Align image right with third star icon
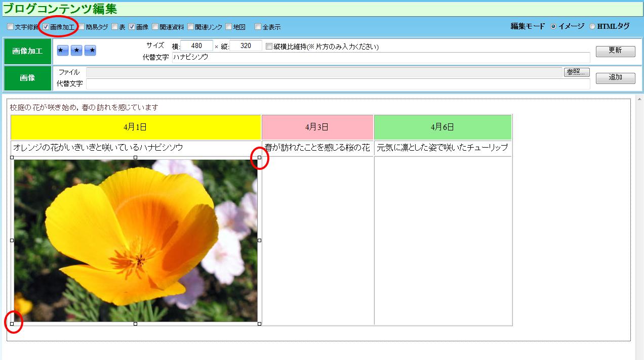 tap(90, 51)
